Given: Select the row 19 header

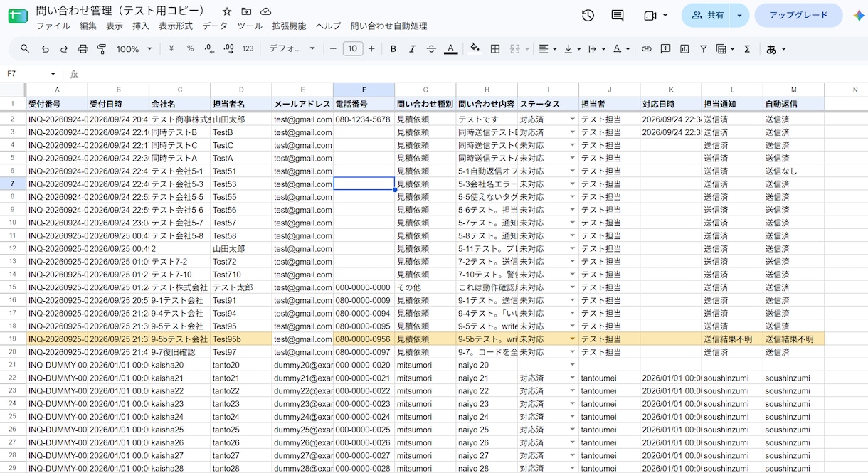Looking at the screenshot, I should click(x=13, y=339).
